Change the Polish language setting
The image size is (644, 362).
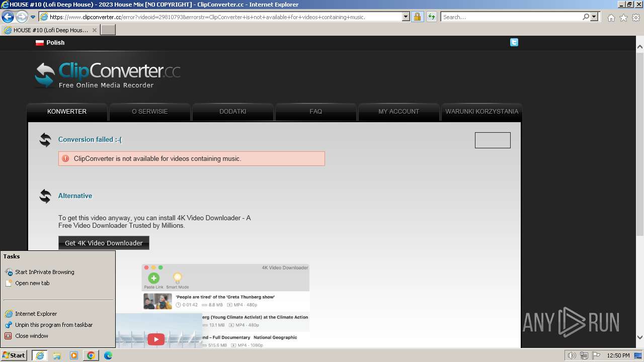pyautogui.click(x=55, y=43)
